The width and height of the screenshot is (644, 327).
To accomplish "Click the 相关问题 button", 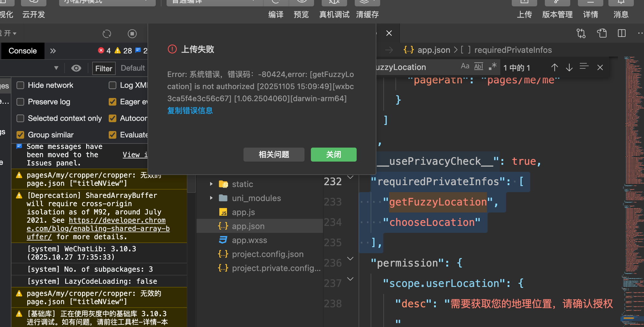I will tap(274, 155).
